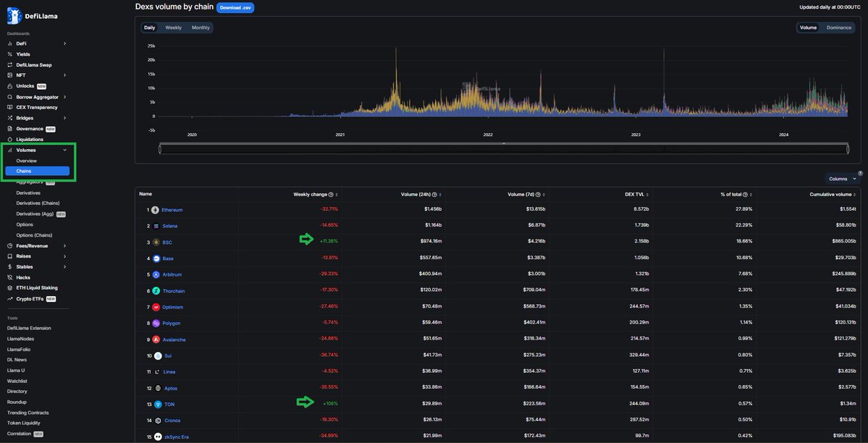The width and height of the screenshot is (868, 443).
Task: Click the Ethereum chain icon
Action: coord(155,210)
